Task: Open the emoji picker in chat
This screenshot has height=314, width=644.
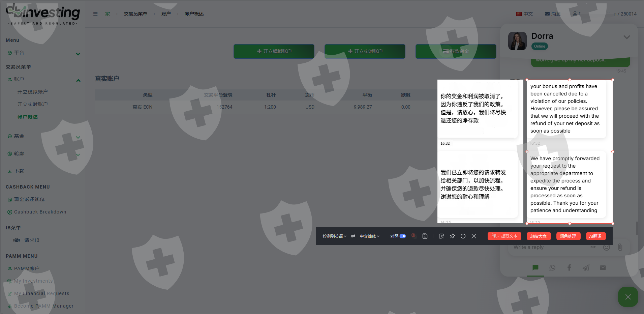Action: 607,247
